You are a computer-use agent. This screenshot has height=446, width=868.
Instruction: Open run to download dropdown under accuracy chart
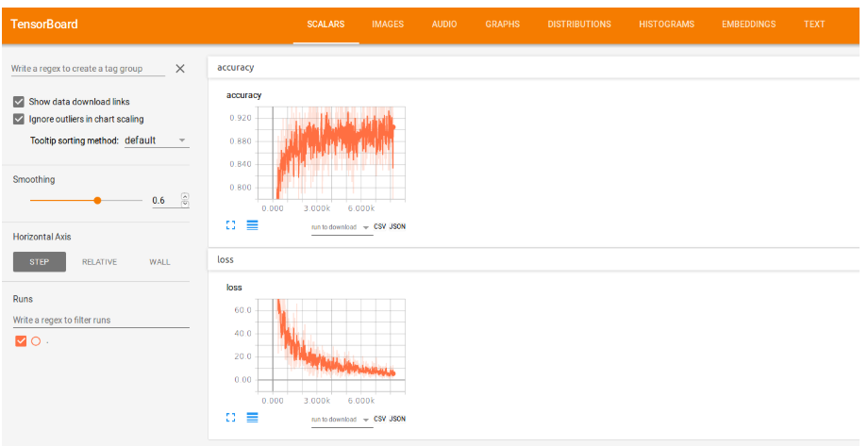[340, 227]
